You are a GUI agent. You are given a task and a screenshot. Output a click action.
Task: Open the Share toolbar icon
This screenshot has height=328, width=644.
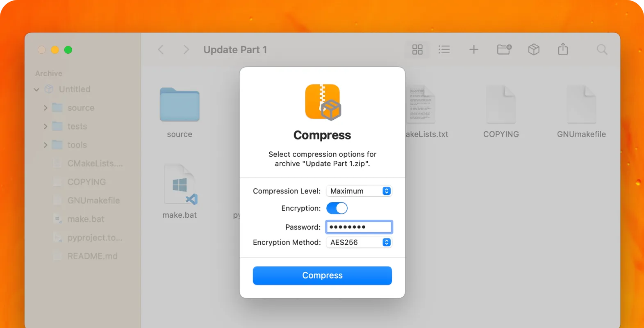click(563, 50)
